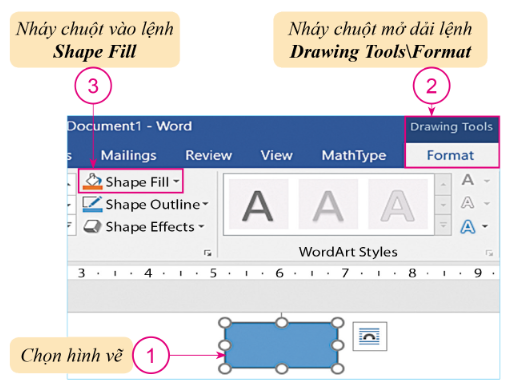Open the Text Outline dropdown arrow
The height and width of the screenshot is (386, 510).
(487, 203)
